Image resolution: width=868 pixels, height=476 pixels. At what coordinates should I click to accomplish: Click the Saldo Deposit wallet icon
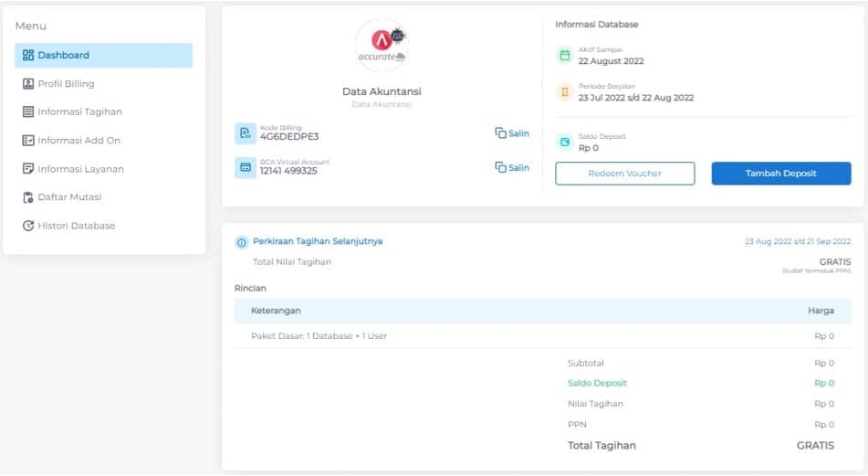click(x=564, y=143)
